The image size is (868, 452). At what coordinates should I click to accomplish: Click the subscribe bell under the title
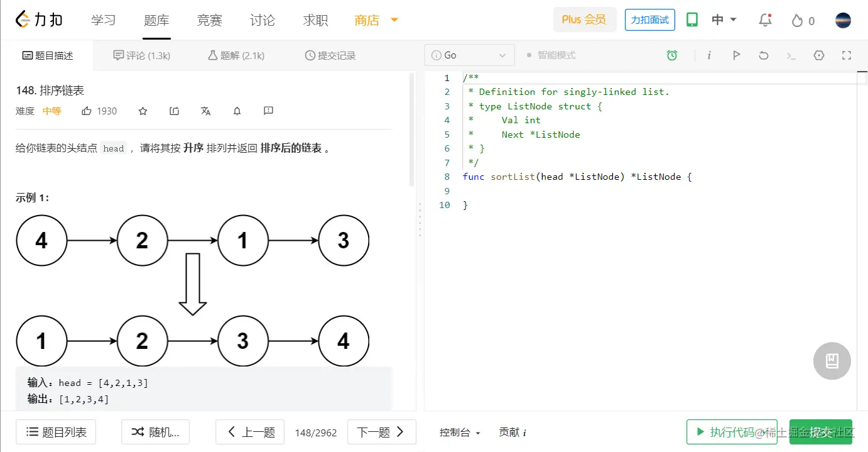point(237,111)
